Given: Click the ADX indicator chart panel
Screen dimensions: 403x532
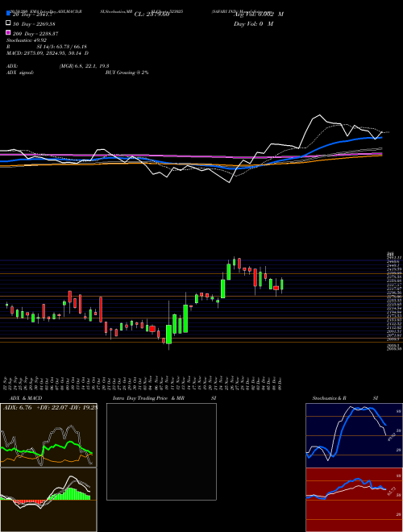Looking at the screenshot, I should (48, 435).
